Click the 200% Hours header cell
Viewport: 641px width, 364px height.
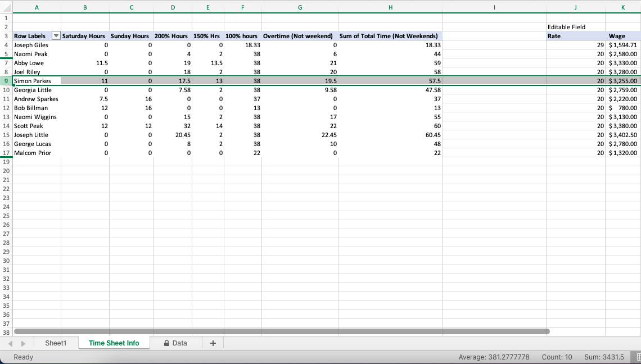pyautogui.click(x=173, y=36)
